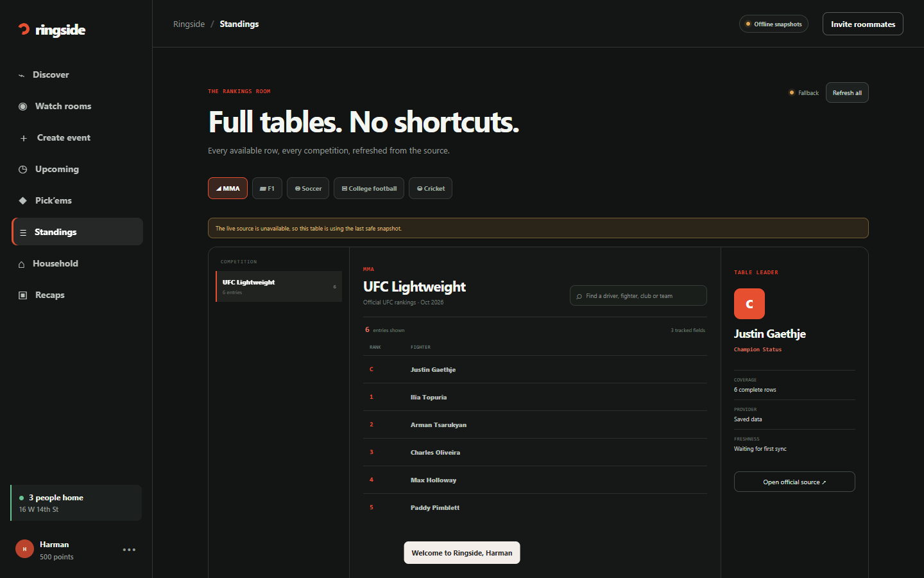Click the Create event plus icon
The width and height of the screenshot is (924, 578).
(23, 138)
